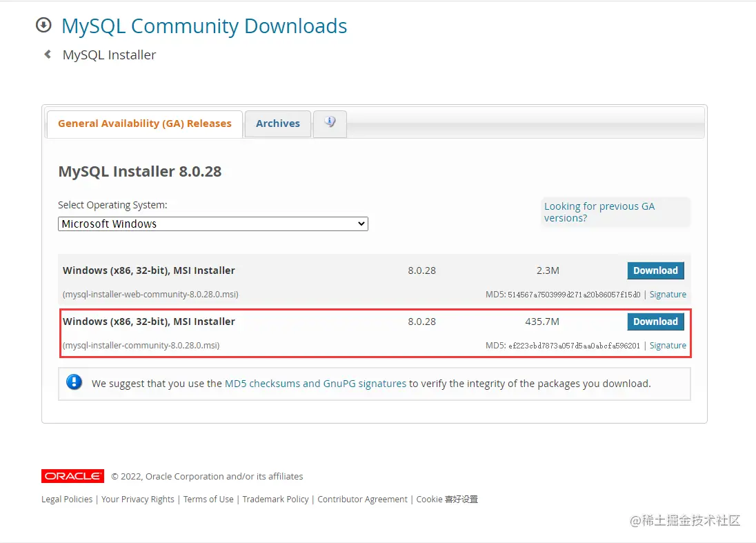This screenshot has height=543, width=756.
Task: Open Signature link for mysql-installer-web-community file
Action: (668, 294)
